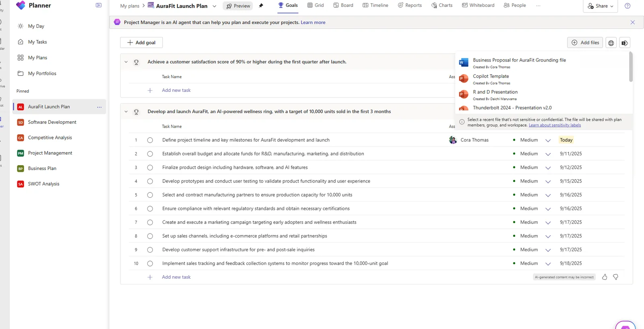Open Learn about sensitivity labels link

(x=555, y=125)
